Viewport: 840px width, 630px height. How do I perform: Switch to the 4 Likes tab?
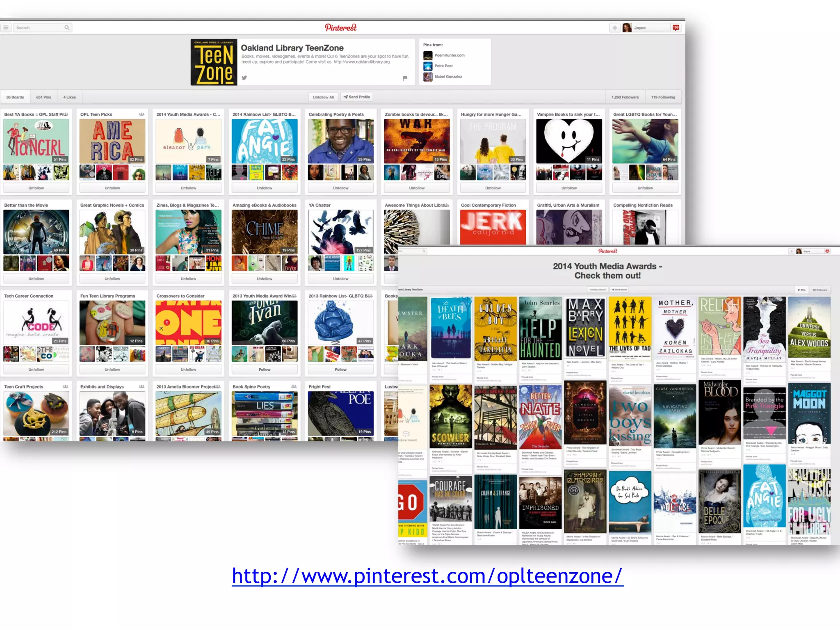coord(69,97)
